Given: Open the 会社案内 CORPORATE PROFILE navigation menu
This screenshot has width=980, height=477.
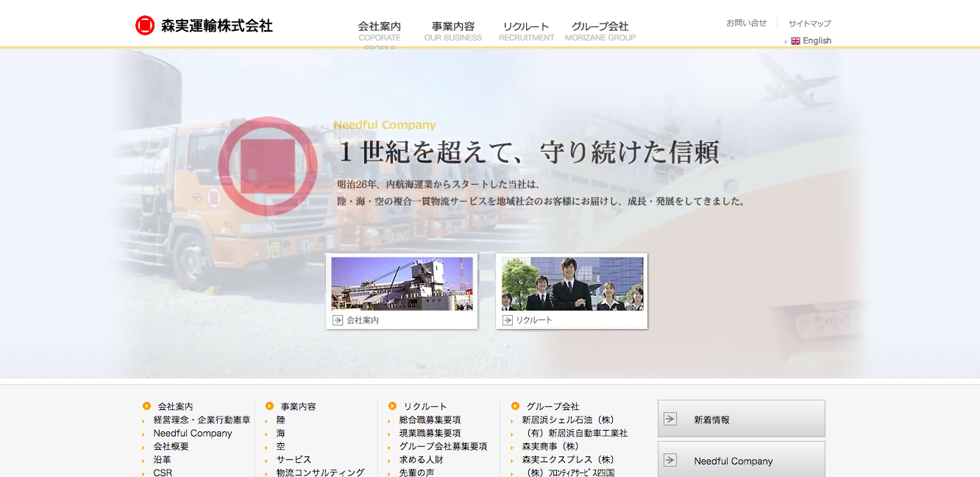Looking at the screenshot, I should pos(380,26).
